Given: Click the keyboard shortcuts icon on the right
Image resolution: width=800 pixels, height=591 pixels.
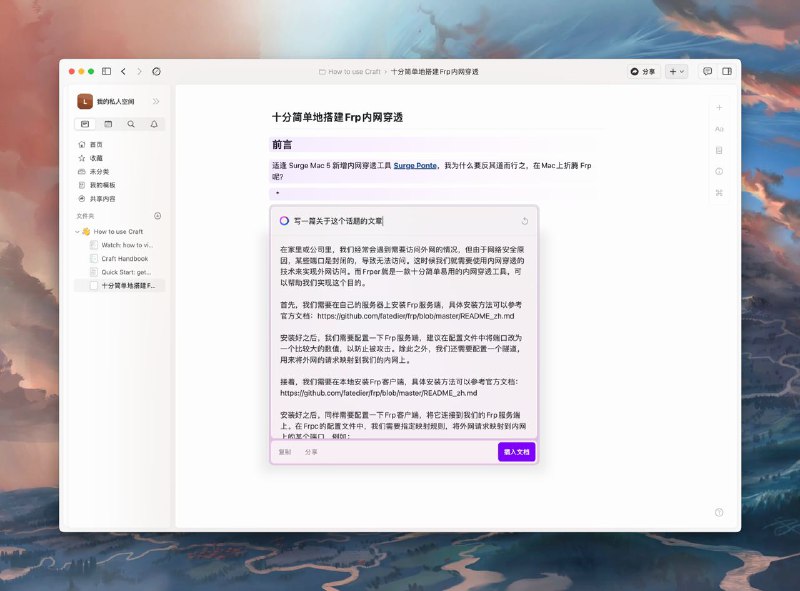Looking at the screenshot, I should 719,192.
